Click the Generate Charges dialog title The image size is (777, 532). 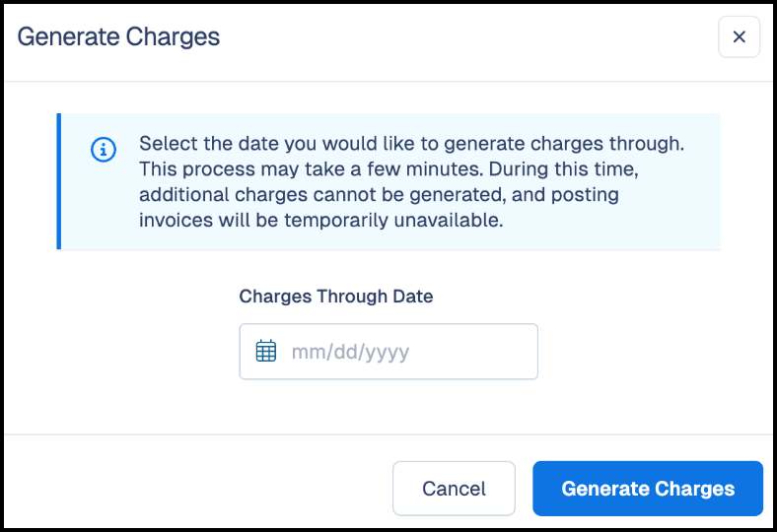coord(118,37)
